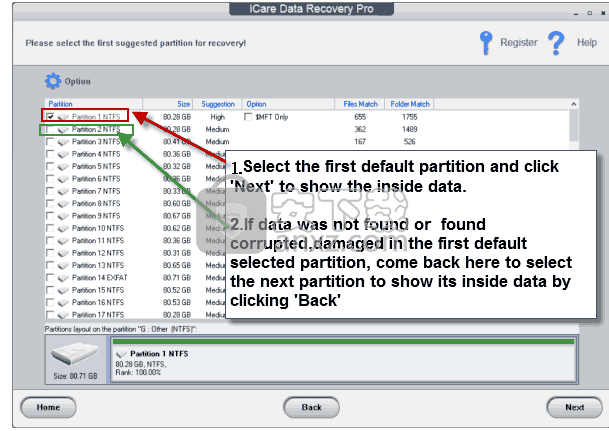Click the drive icon beside Partition 14 EXFAT
Image resolution: width=609 pixels, height=431 pixels.
[63, 278]
